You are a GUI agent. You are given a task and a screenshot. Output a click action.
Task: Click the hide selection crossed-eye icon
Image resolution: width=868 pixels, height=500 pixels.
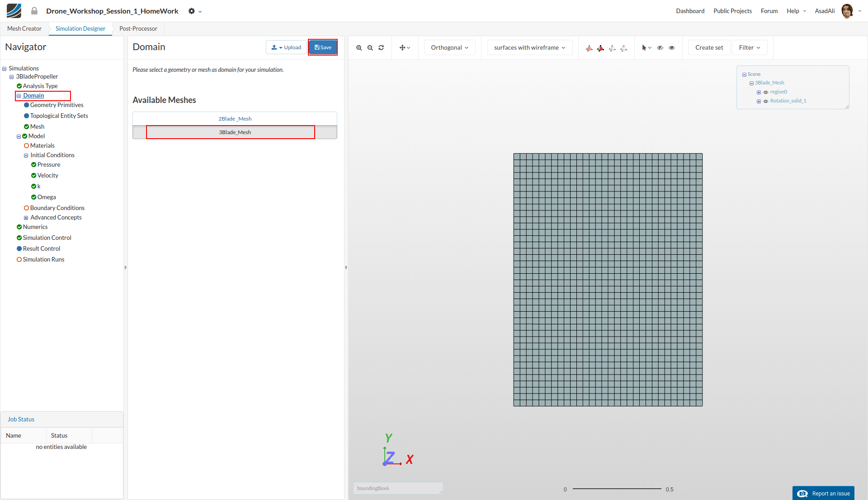tap(660, 48)
